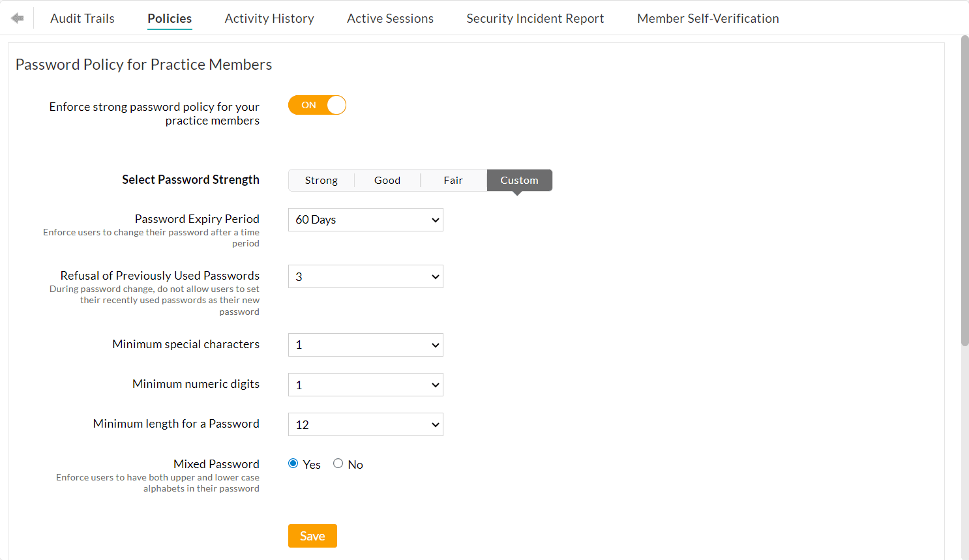Save the password policy settings
The height and width of the screenshot is (560, 969).
[x=312, y=535]
